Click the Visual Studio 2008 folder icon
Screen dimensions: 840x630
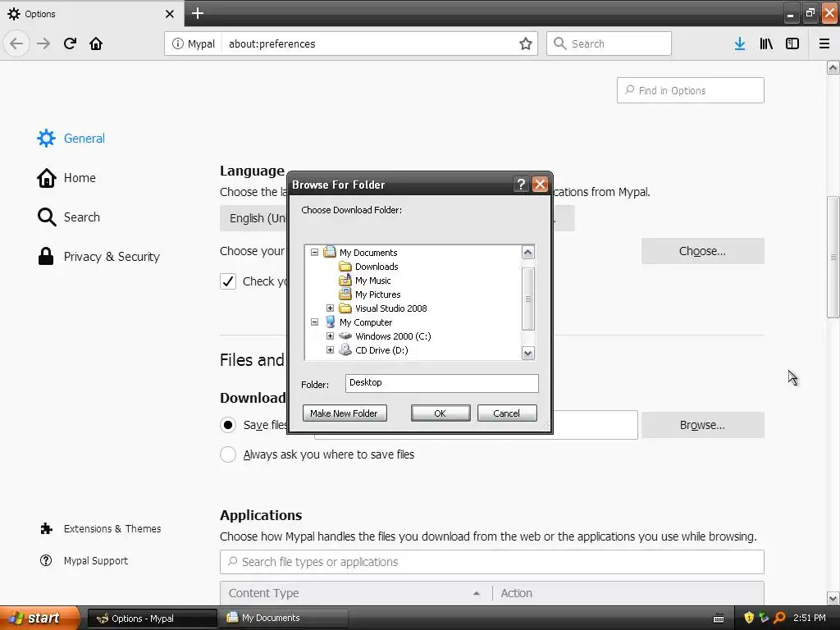[345, 308]
